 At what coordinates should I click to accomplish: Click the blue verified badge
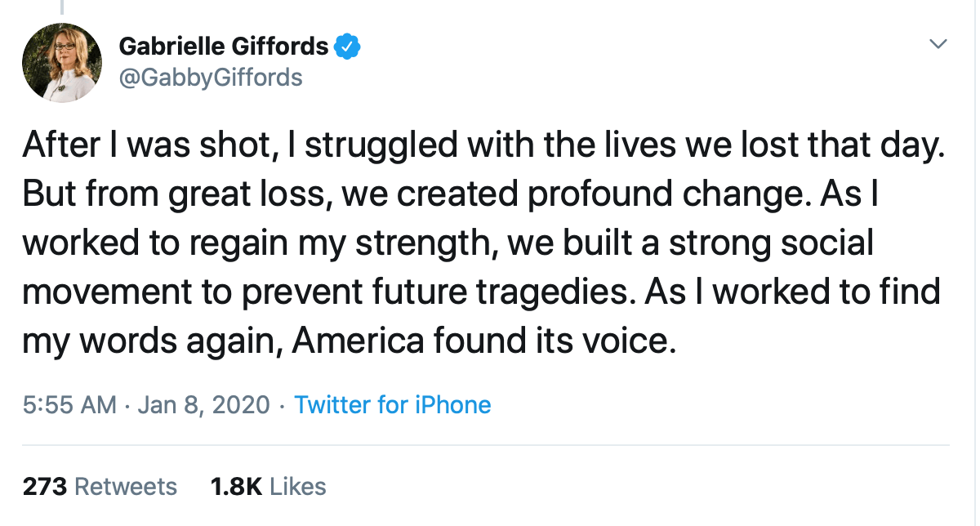pyautogui.click(x=348, y=47)
